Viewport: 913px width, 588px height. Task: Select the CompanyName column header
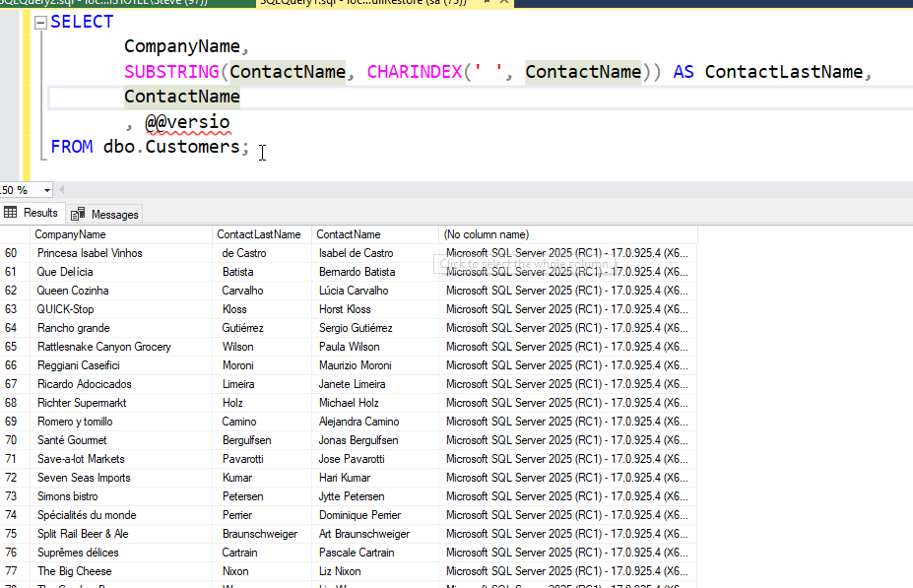(x=70, y=234)
